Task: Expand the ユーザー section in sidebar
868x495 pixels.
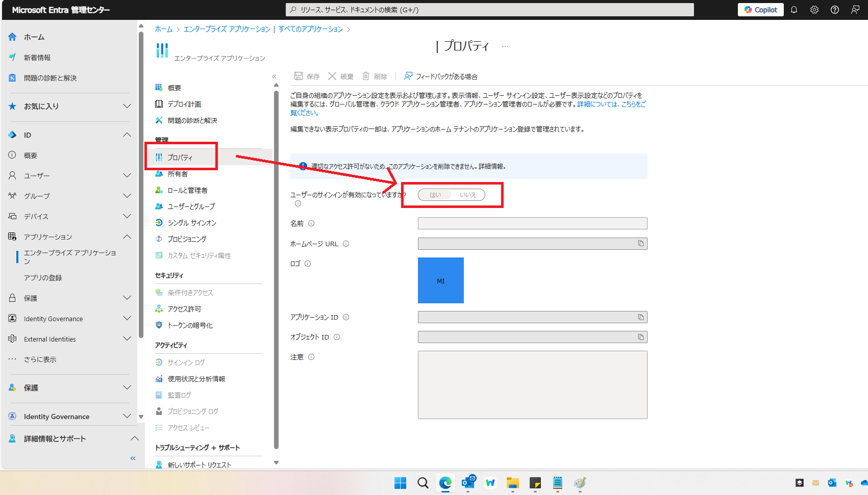Action: tap(127, 175)
